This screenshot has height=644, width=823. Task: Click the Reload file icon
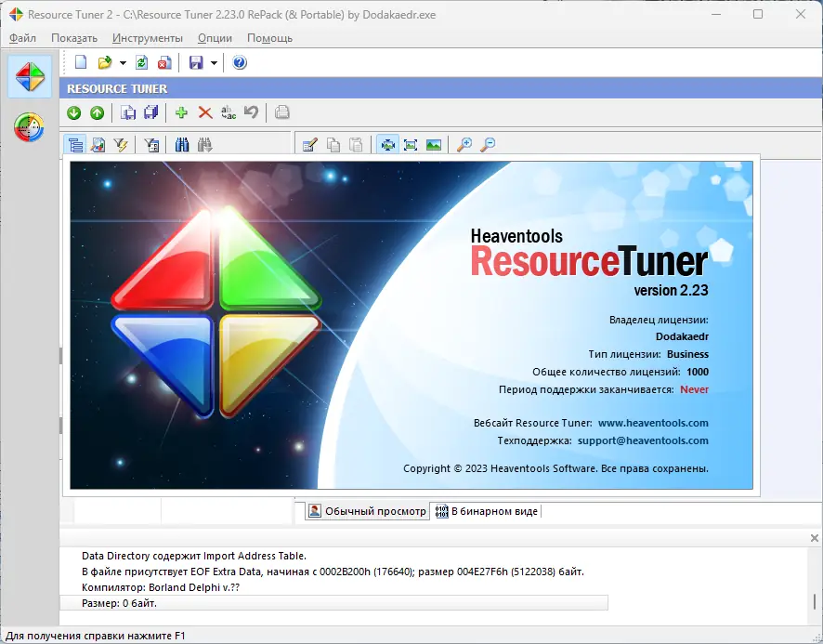142,62
